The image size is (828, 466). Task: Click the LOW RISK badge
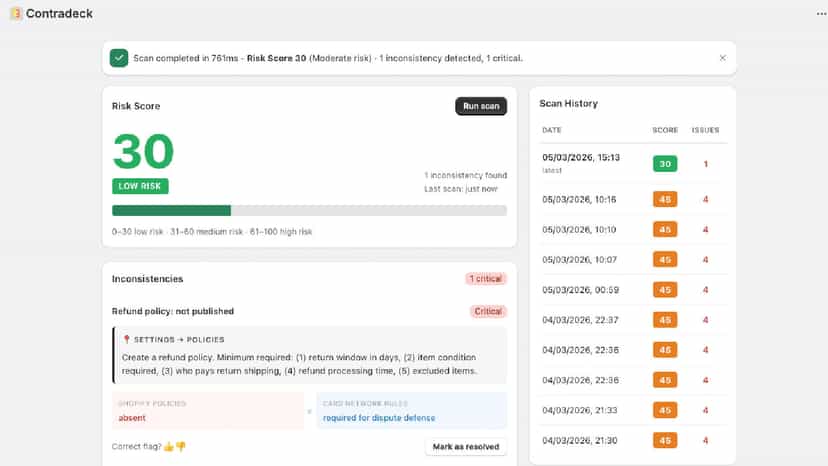coord(140,186)
